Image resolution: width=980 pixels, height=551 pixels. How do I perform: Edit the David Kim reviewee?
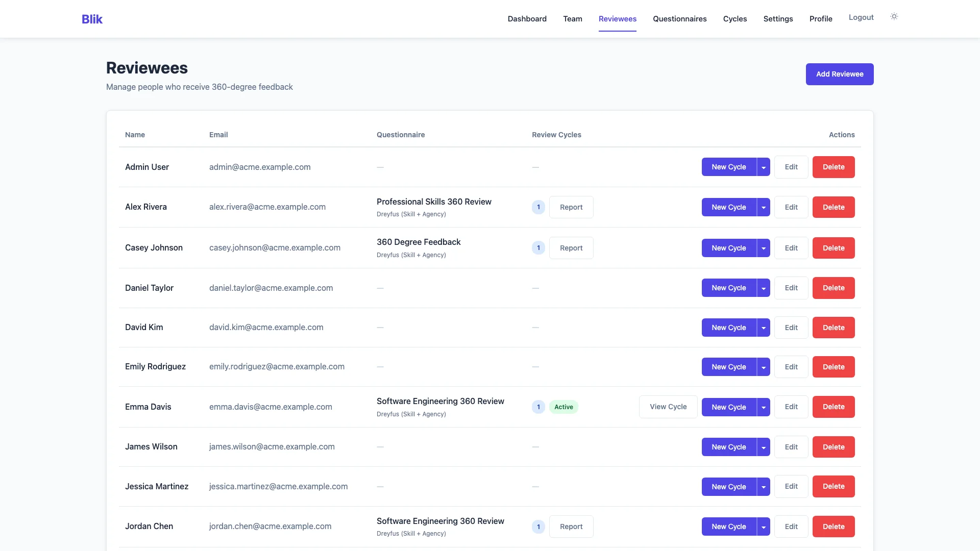point(791,328)
